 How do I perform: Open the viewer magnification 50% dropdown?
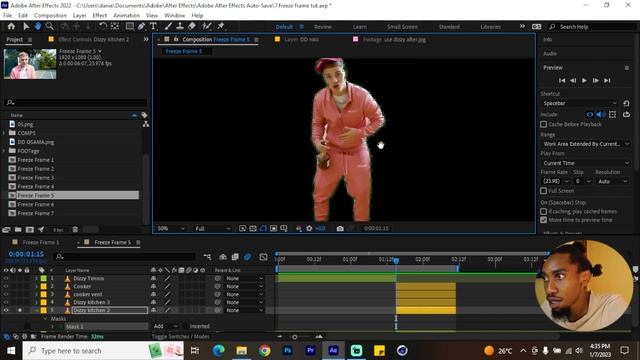point(171,229)
